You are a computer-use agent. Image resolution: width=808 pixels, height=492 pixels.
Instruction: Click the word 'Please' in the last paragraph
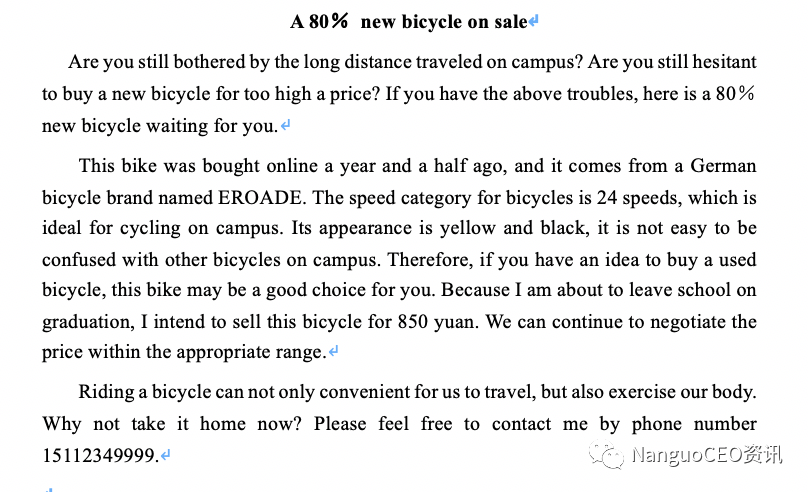[x=340, y=423]
